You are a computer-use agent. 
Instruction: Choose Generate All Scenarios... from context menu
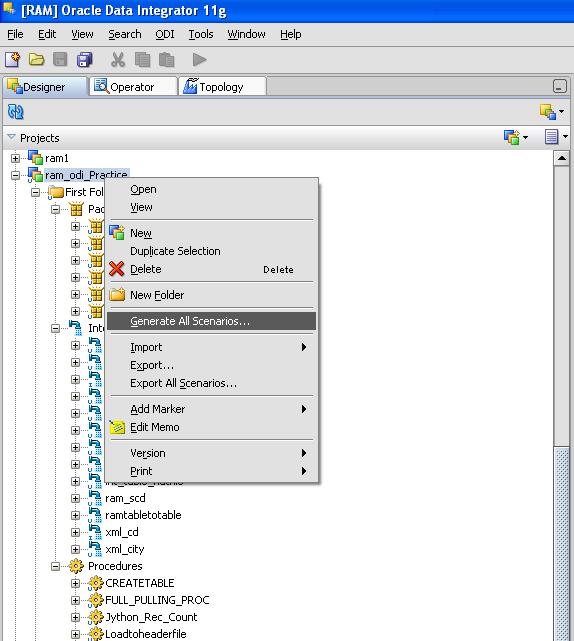pos(211,321)
